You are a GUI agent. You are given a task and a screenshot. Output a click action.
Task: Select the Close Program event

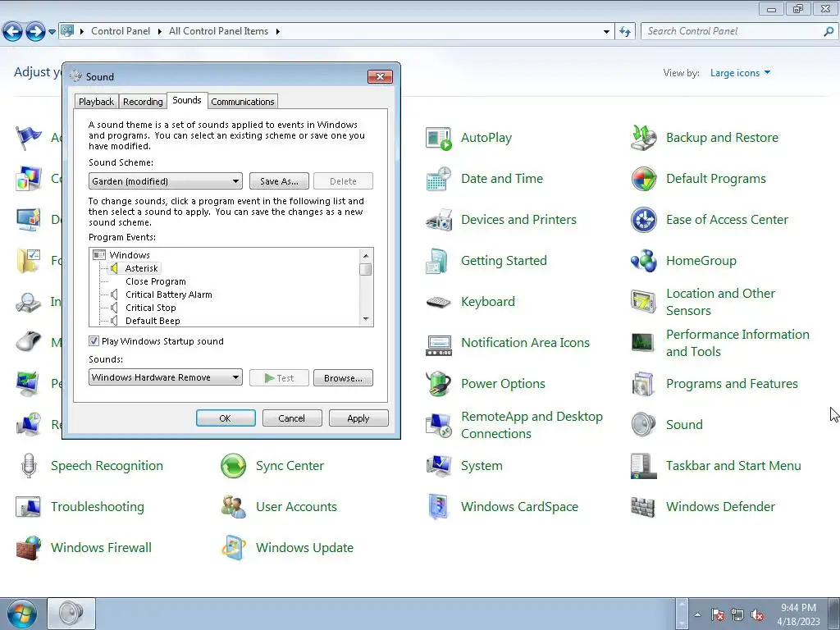pyautogui.click(x=155, y=282)
